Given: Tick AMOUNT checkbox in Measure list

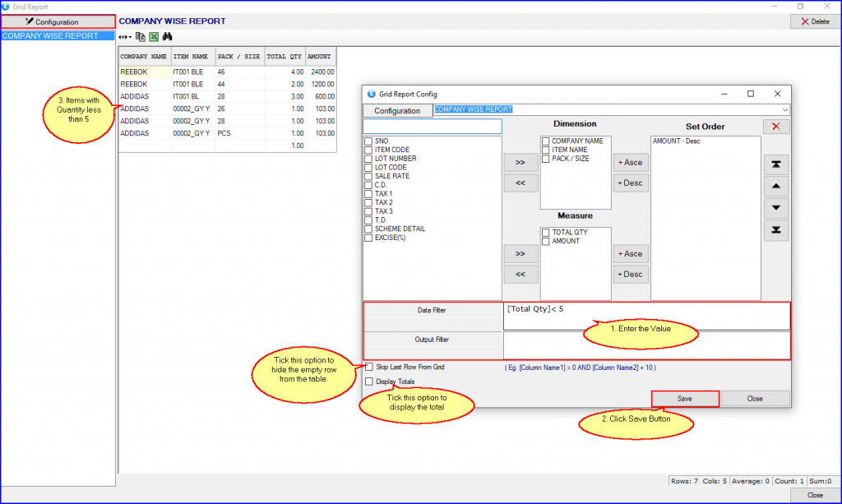Looking at the screenshot, I should pyautogui.click(x=546, y=242).
